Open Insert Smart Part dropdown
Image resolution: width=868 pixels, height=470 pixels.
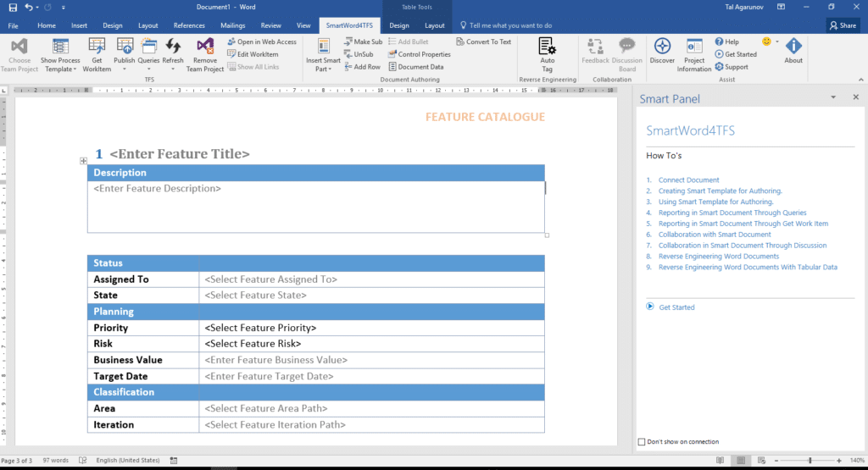(323, 55)
